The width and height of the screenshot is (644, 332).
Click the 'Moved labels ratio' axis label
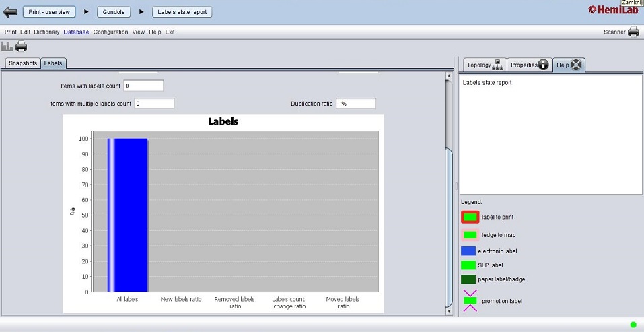click(343, 303)
